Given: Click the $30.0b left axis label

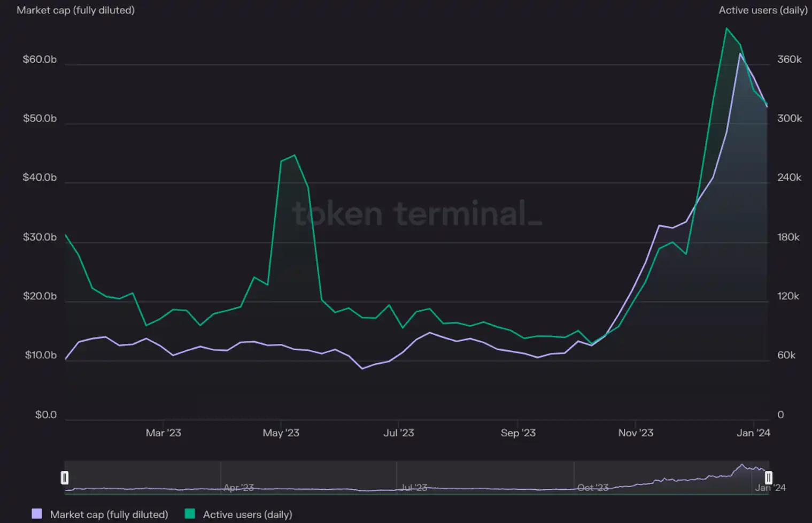Looking at the screenshot, I should point(40,237).
